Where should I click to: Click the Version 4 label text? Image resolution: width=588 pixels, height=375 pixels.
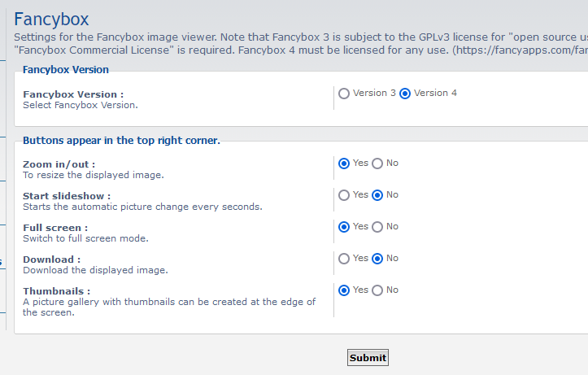(x=435, y=93)
